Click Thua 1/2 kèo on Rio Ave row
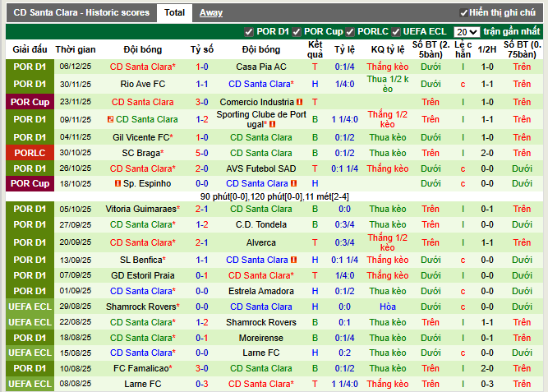 pyautogui.click(x=388, y=85)
